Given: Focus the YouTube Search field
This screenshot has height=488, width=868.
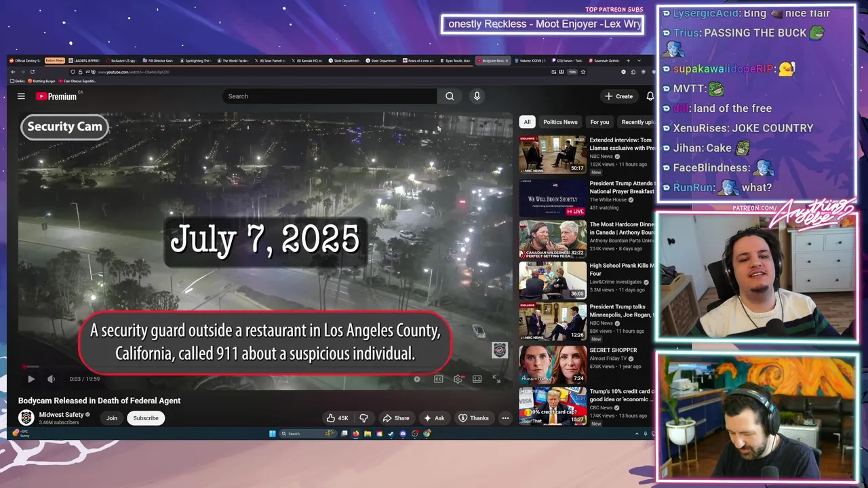Looking at the screenshot, I should [x=330, y=96].
